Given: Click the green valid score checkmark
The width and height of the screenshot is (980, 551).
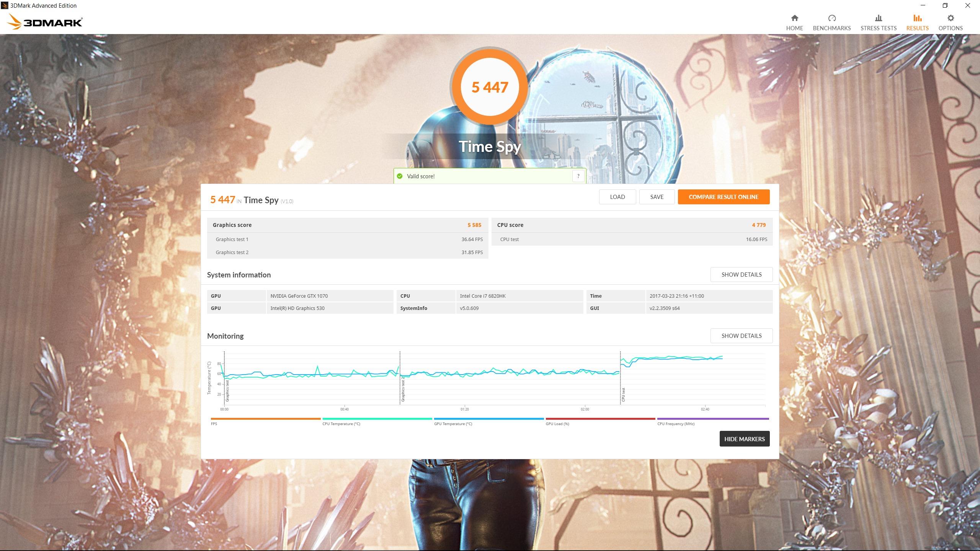Looking at the screenshot, I should coord(400,176).
